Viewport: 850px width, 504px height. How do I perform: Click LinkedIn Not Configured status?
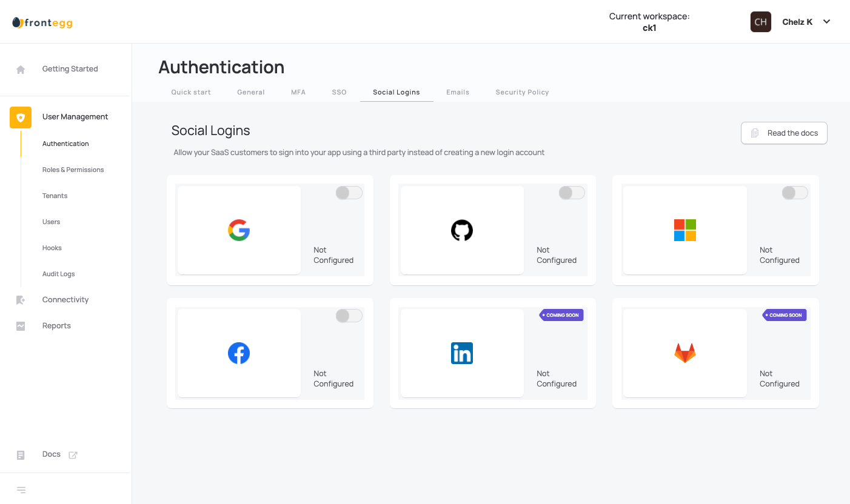click(557, 379)
